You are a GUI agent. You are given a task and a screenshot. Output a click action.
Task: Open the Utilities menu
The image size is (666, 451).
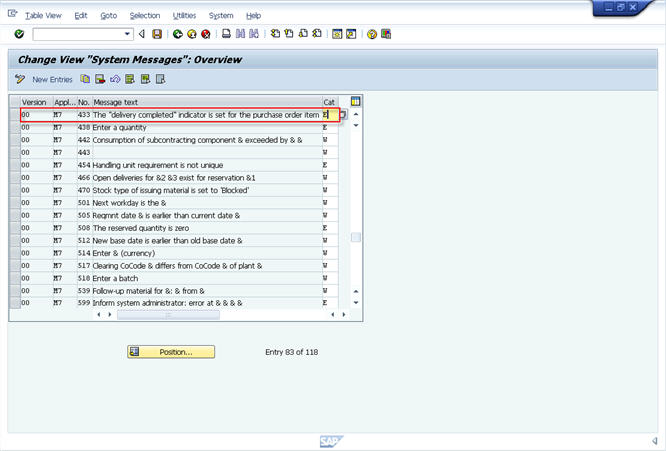pos(184,16)
